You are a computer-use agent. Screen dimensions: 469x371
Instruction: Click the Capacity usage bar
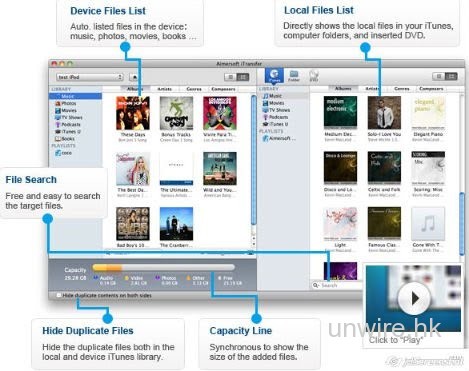coord(163,267)
